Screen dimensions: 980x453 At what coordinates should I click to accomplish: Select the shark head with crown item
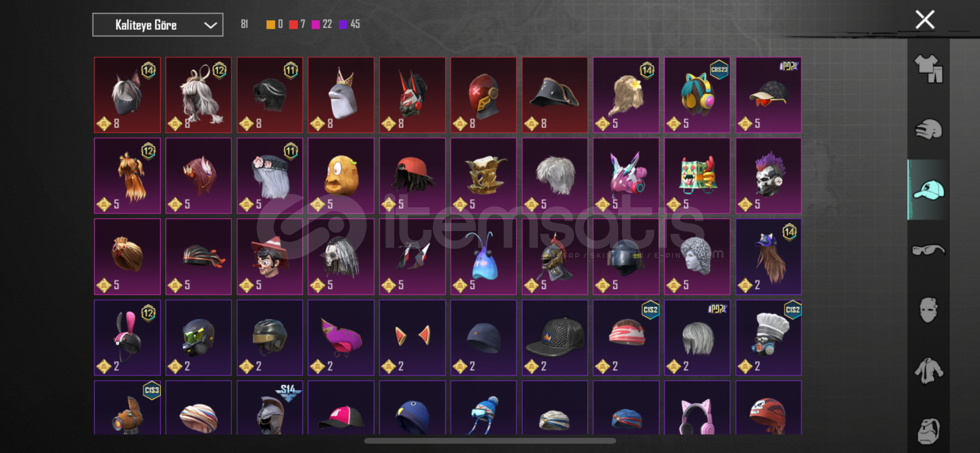(x=341, y=95)
